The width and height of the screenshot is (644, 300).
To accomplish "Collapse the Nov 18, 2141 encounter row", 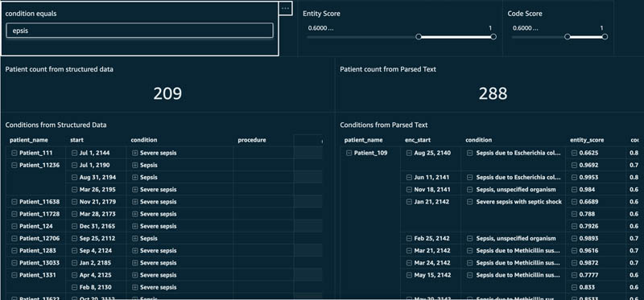I will [409, 190].
